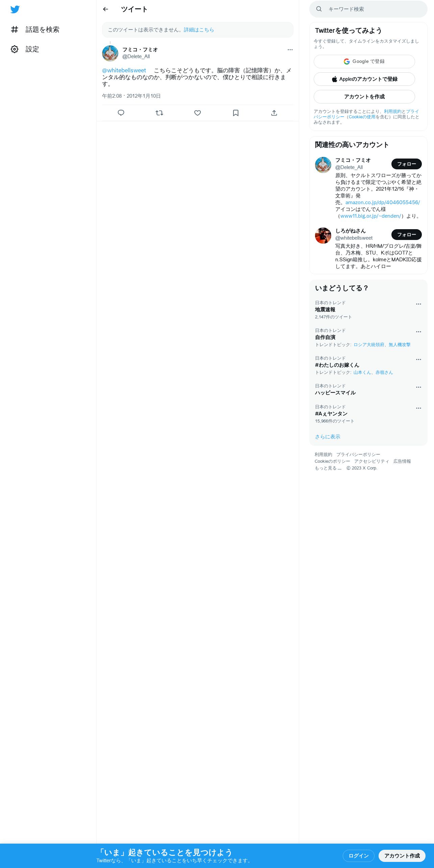Open the @whitebellsweet mention link

pos(124,70)
